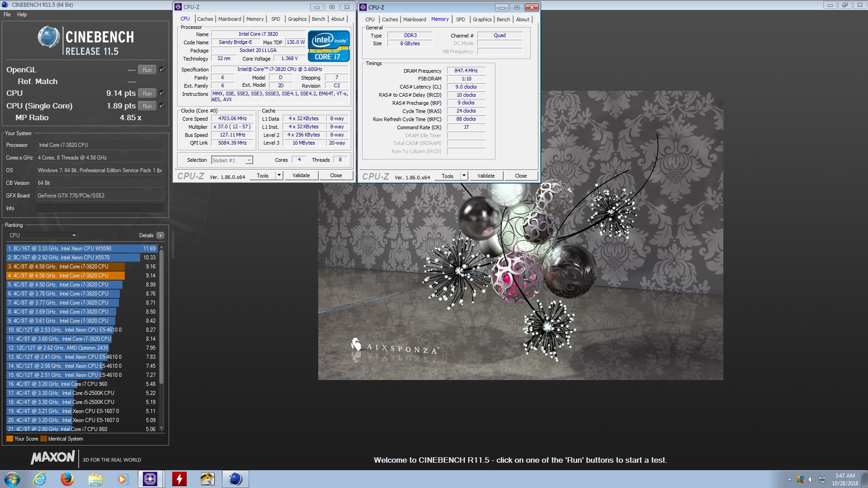Launch Internet Explorer from taskbar

[x=40, y=479]
